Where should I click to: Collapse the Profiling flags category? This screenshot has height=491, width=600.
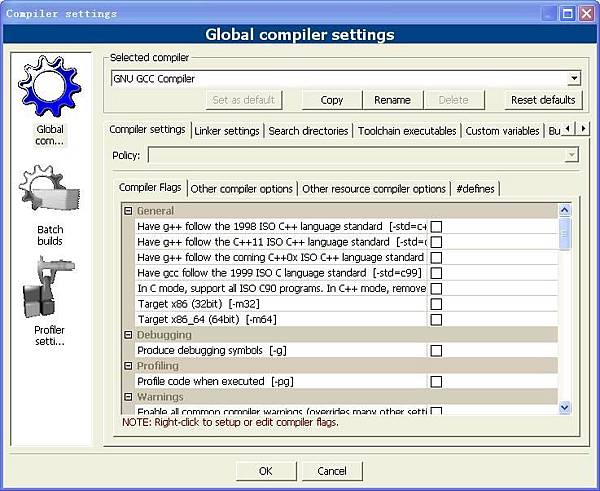[x=128, y=366]
